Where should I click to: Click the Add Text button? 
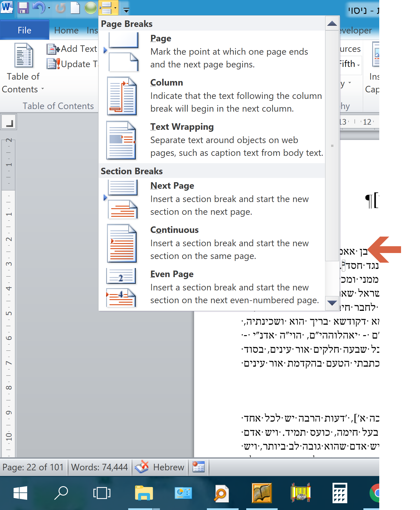tap(72, 49)
